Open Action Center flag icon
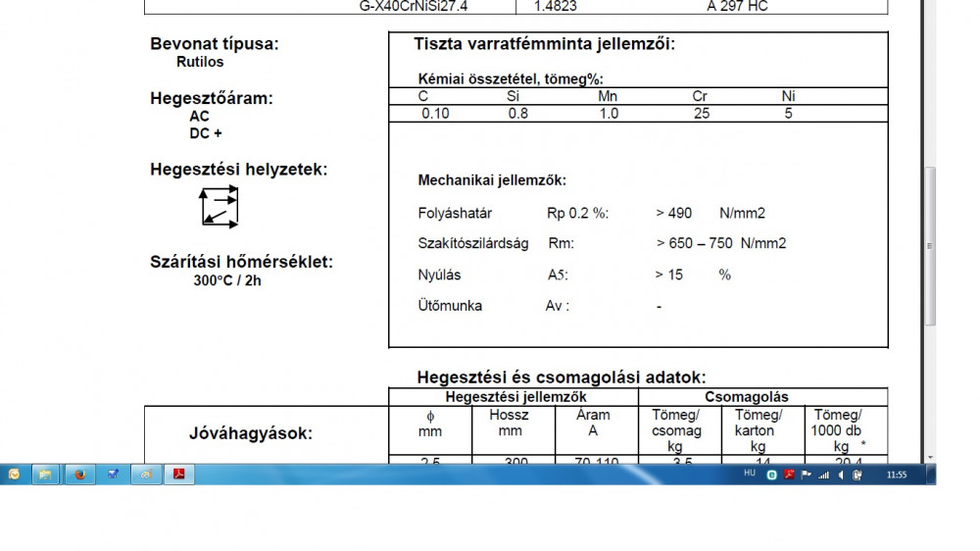Viewport: 980px width, 551px height. click(x=807, y=476)
